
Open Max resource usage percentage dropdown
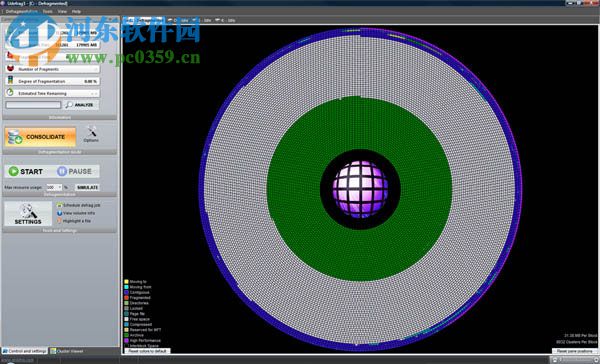click(x=54, y=188)
